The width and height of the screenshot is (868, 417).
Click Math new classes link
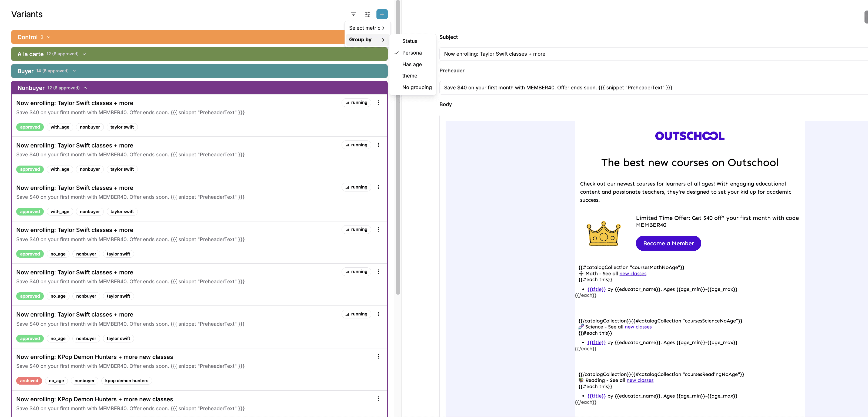coord(632,274)
